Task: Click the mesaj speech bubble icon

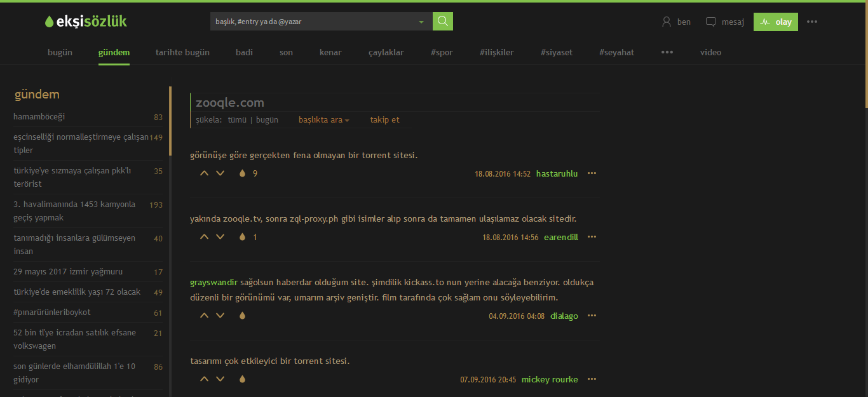Action: pos(710,21)
